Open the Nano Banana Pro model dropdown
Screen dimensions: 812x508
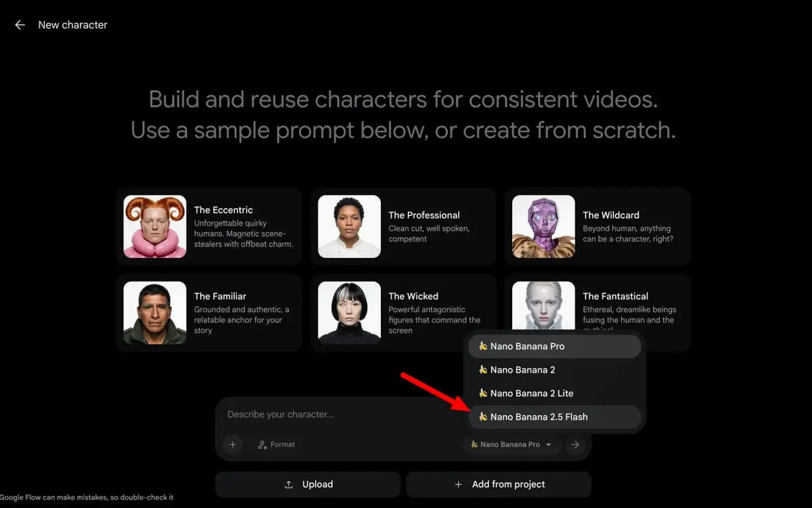(x=512, y=444)
